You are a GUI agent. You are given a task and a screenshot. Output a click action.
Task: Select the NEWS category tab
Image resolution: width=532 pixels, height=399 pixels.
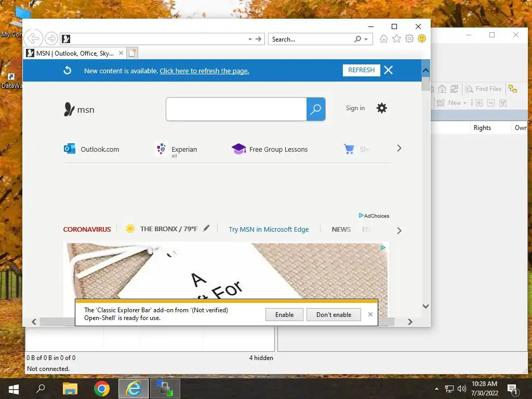click(x=341, y=229)
